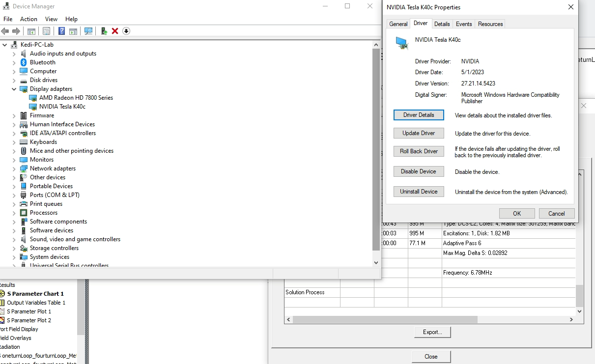This screenshot has height=364, width=595.
Task: Collapse the Kedi-PC-Lab root node
Action: tap(5, 45)
